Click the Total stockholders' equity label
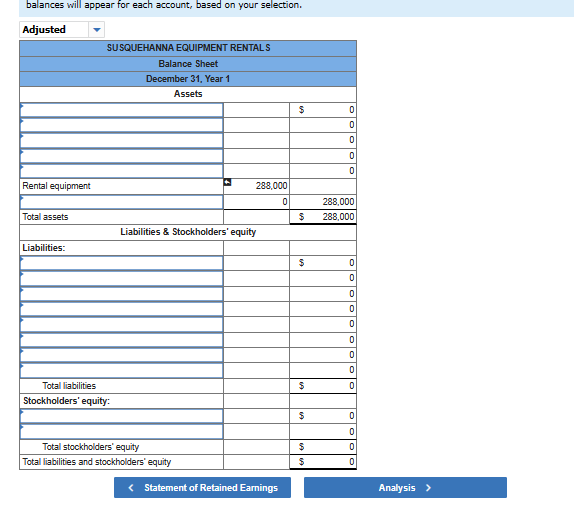The height and width of the screenshot is (526, 574). tap(90, 447)
